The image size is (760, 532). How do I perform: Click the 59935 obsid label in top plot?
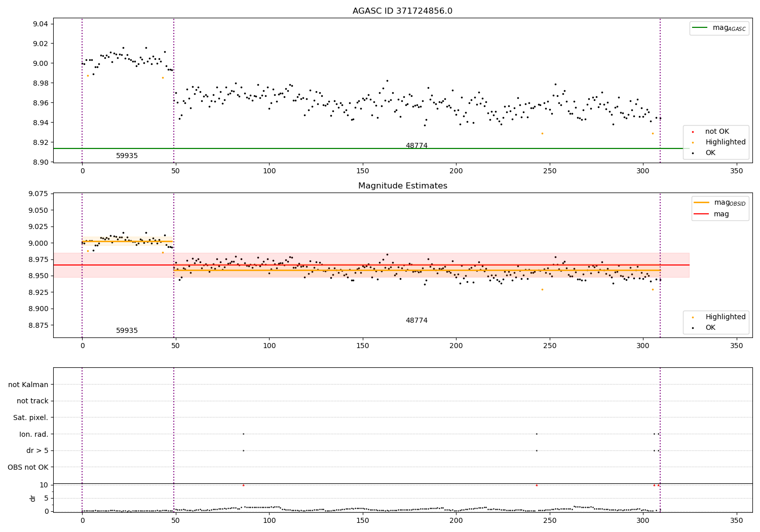point(127,156)
